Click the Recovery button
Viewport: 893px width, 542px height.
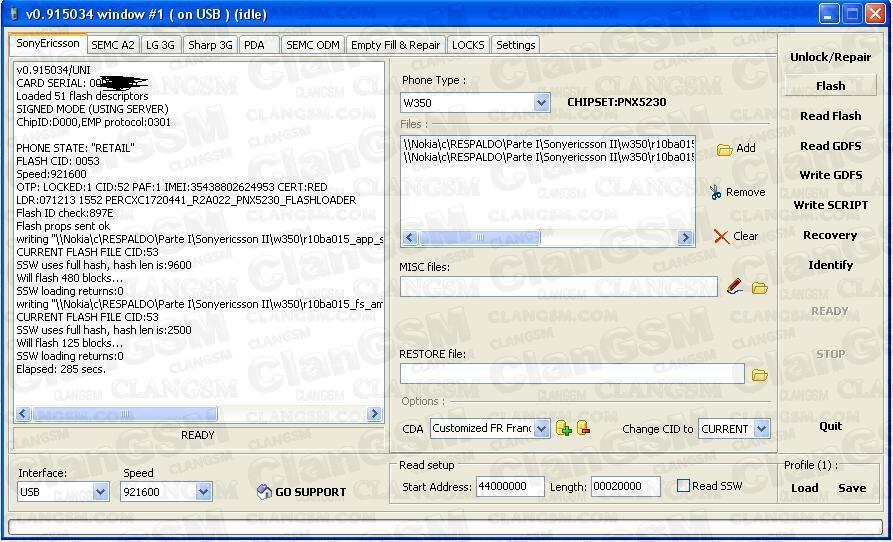pyautogui.click(x=830, y=235)
